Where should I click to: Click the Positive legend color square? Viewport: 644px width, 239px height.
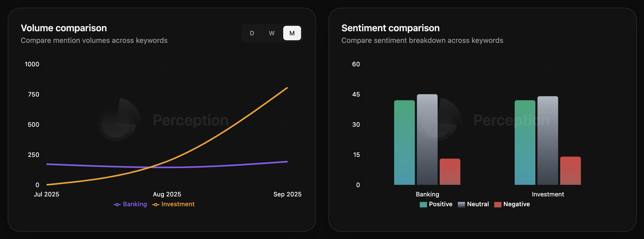(x=423, y=204)
